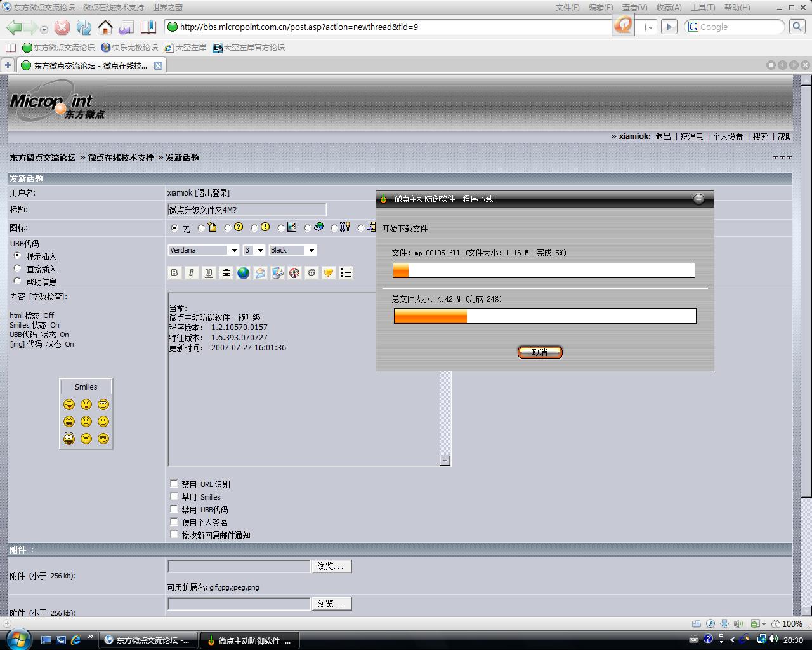Viewport: 812px width, 650px height.
Task: Insert image with the paint palette icon
Action: 277,272
